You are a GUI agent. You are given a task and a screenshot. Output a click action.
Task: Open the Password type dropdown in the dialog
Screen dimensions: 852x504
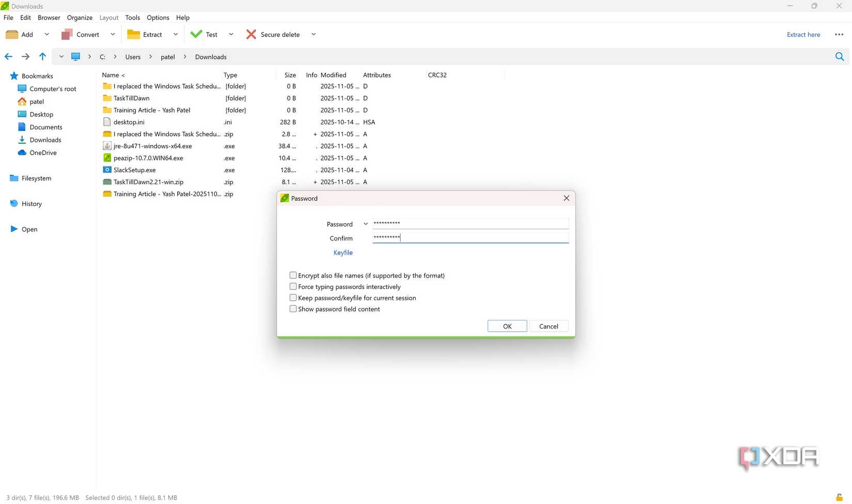366,224
